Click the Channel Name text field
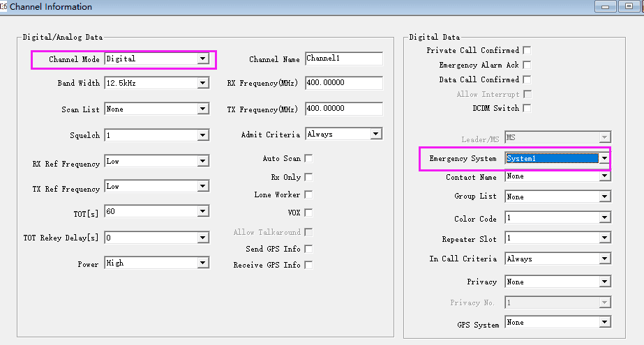 coord(343,59)
